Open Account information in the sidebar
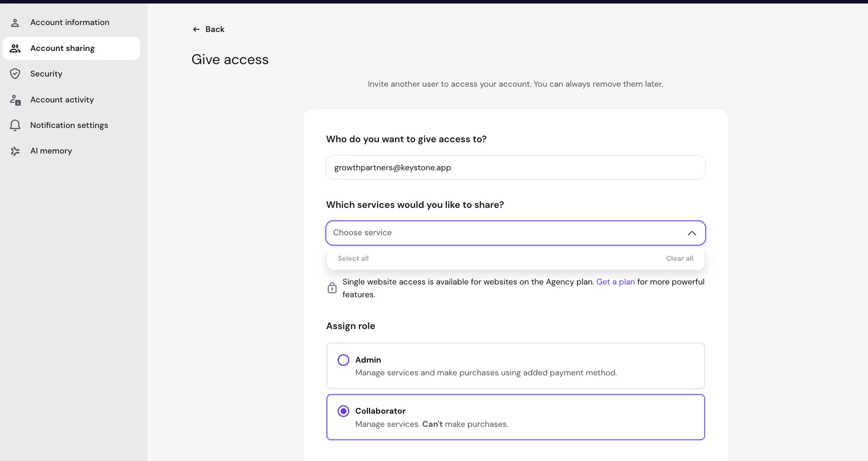Viewport: 868px width, 461px height. pos(71,23)
